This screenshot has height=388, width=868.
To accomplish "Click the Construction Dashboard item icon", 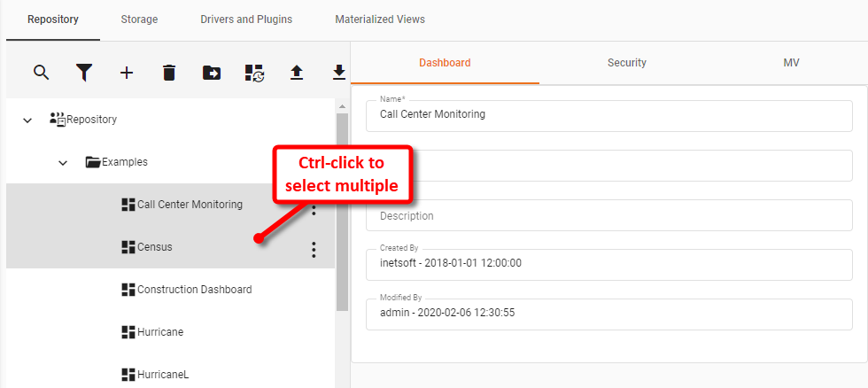I will pyautogui.click(x=128, y=290).
